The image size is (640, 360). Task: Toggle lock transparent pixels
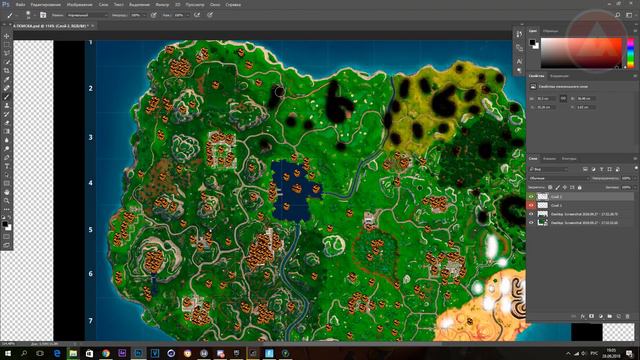(550, 188)
